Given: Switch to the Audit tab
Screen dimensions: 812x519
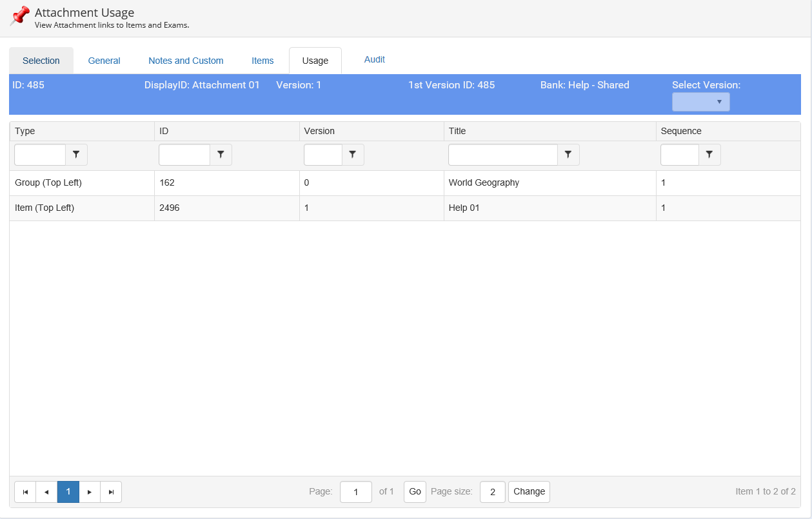Looking at the screenshot, I should click(374, 59).
